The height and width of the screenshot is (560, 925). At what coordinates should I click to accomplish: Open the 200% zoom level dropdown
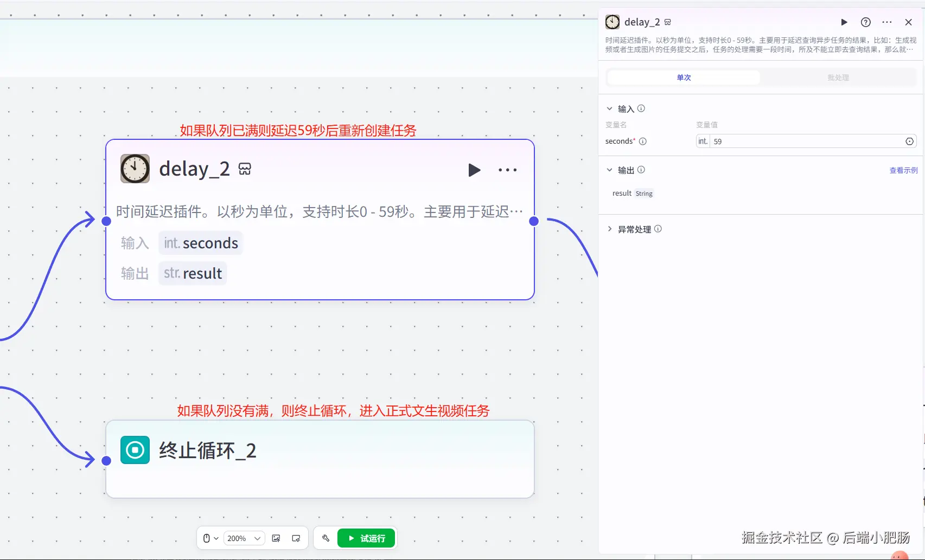pyautogui.click(x=244, y=538)
